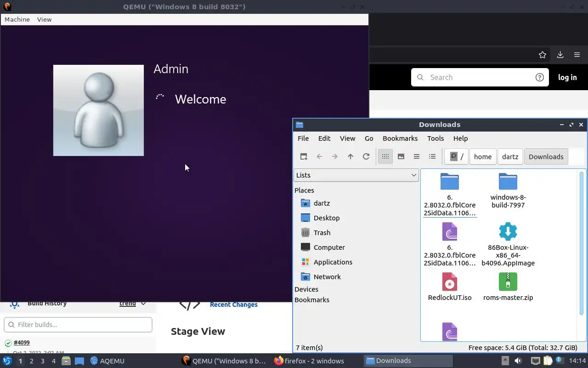This screenshot has height=368, width=588.
Task: Jump to the dartz path button
Action: 510,156
